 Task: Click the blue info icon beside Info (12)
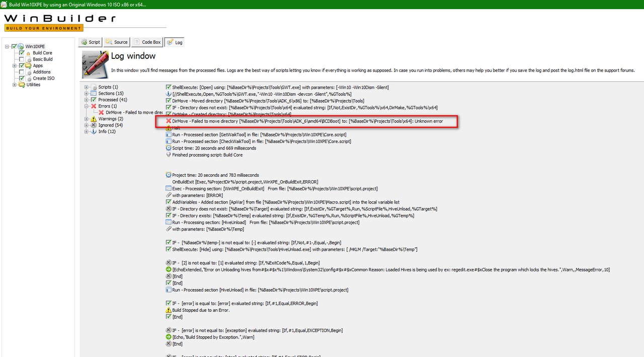(94, 131)
